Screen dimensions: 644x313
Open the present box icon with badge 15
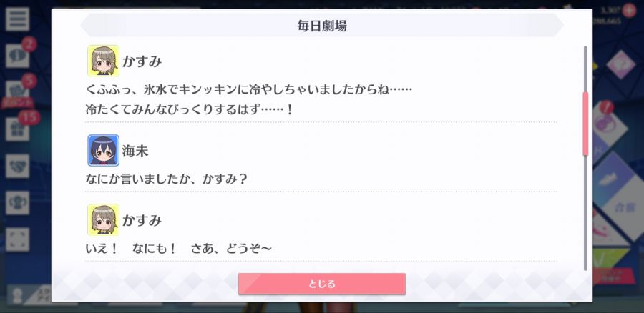tap(17, 129)
